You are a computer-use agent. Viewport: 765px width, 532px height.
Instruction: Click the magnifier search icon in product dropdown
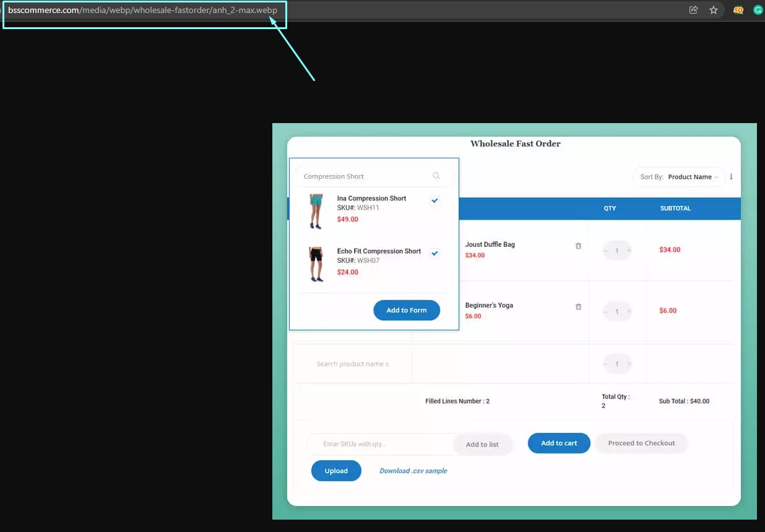click(436, 176)
